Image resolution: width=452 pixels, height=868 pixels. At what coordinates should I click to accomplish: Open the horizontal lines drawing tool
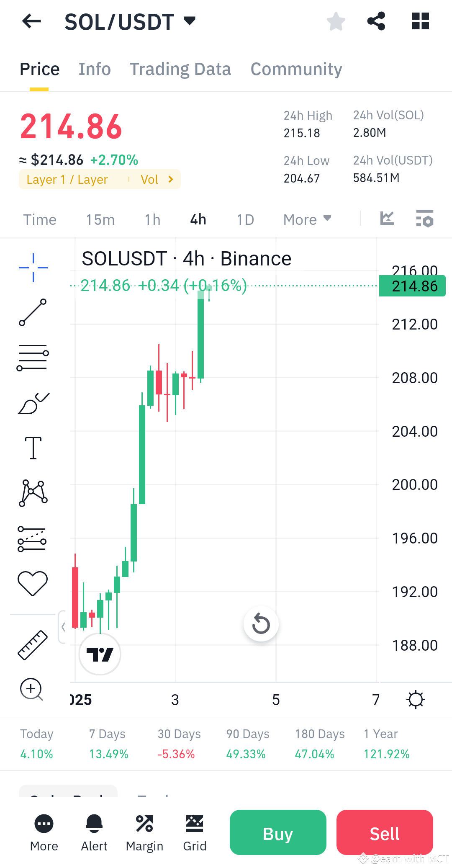33,356
